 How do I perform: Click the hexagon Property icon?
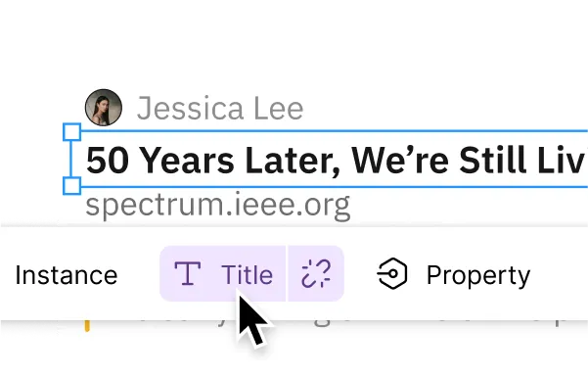point(392,274)
